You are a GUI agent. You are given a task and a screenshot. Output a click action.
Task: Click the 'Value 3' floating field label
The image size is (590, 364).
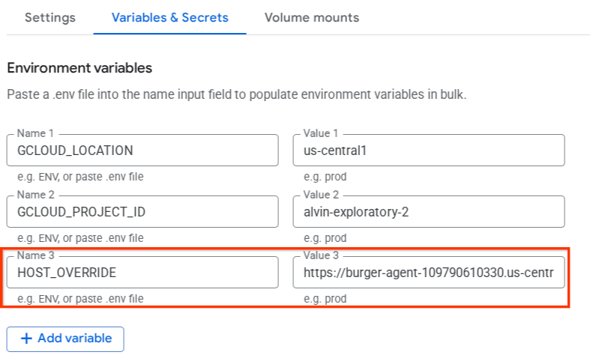pyautogui.click(x=321, y=256)
